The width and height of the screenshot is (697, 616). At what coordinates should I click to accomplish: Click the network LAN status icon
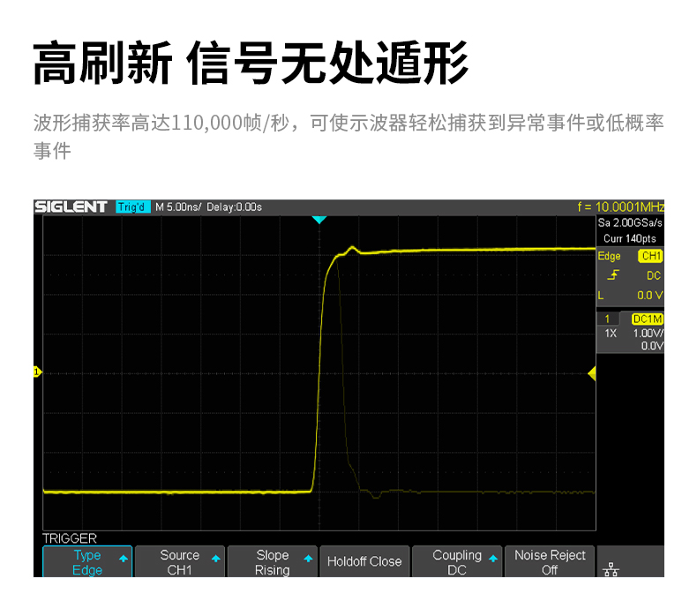coord(611,569)
